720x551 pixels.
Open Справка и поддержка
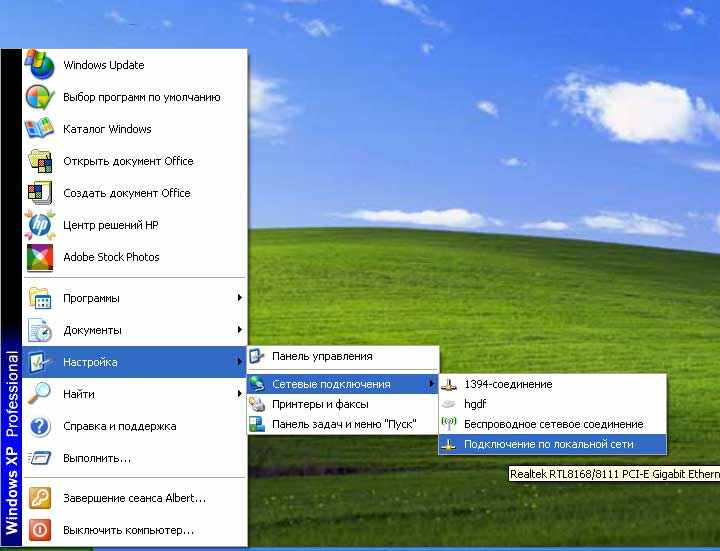tap(135, 426)
